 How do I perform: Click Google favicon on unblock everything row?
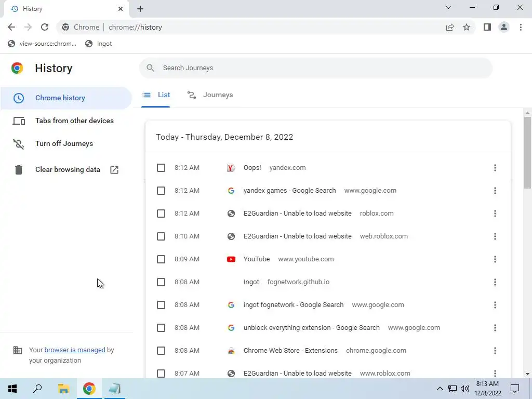(x=231, y=328)
